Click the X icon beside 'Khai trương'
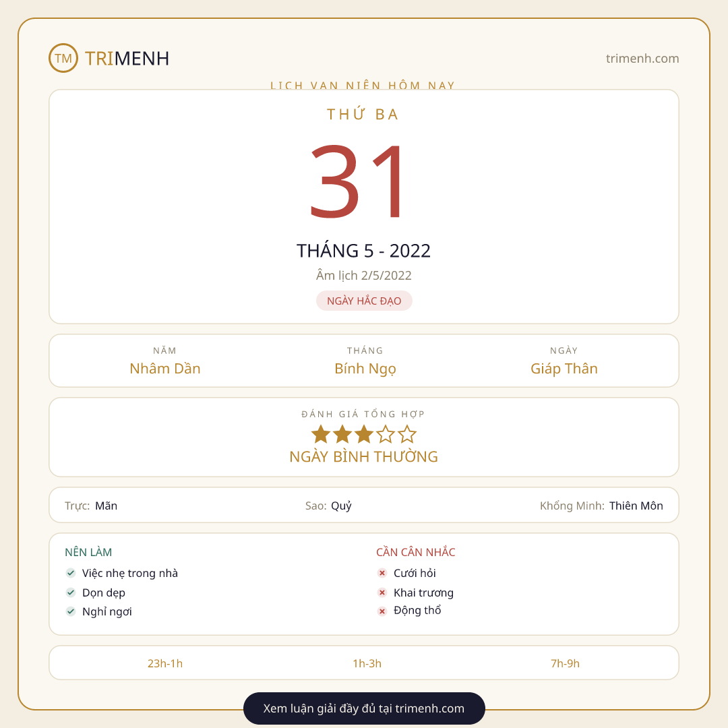The height and width of the screenshot is (728, 728). (x=382, y=593)
